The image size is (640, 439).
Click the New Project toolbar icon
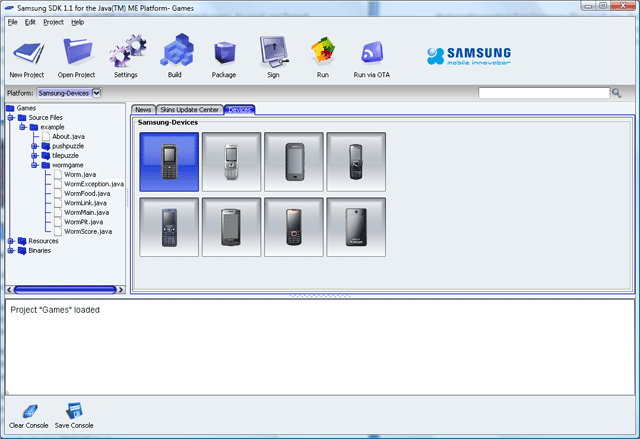tap(28, 52)
